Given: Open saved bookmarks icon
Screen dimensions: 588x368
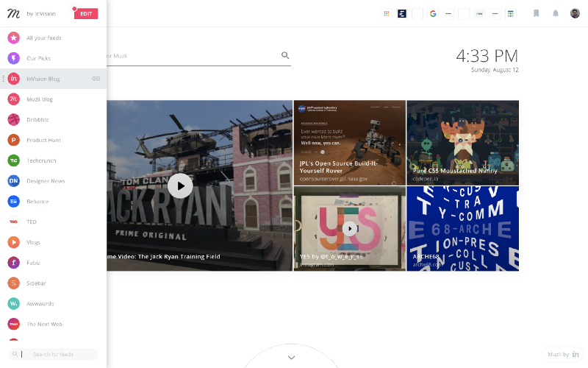Looking at the screenshot, I should [537, 13].
